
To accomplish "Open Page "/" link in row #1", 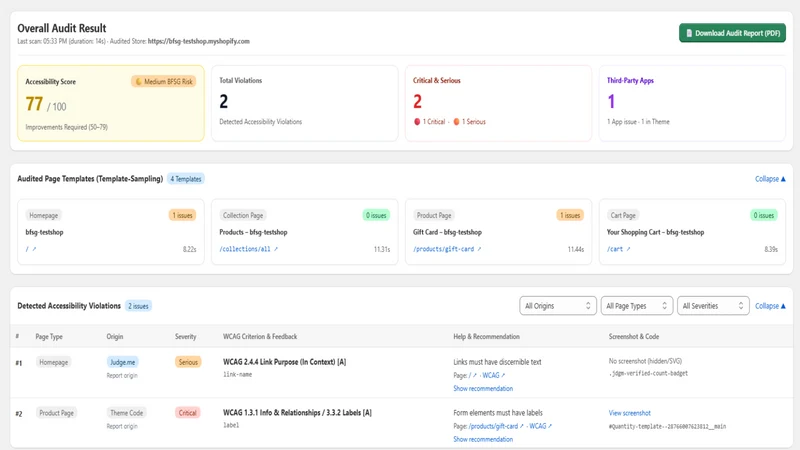I will pyautogui.click(x=472, y=376).
